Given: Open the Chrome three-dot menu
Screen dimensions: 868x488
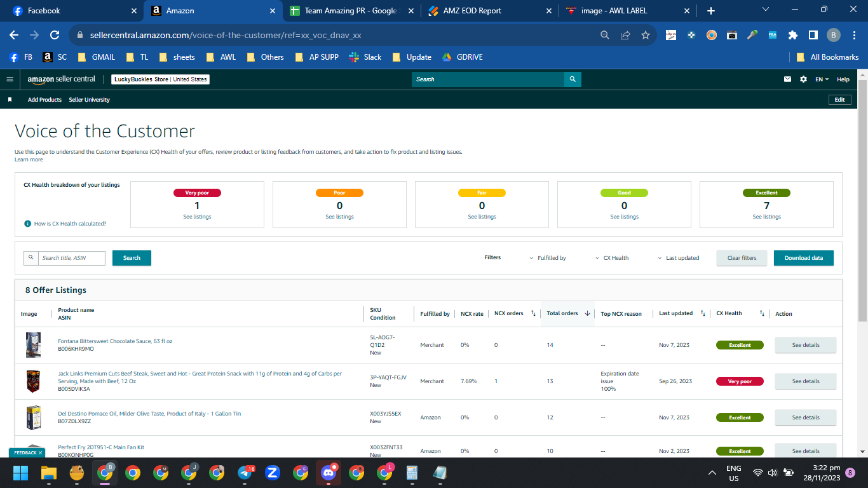Looking at the screenshot, I should 853,35.
